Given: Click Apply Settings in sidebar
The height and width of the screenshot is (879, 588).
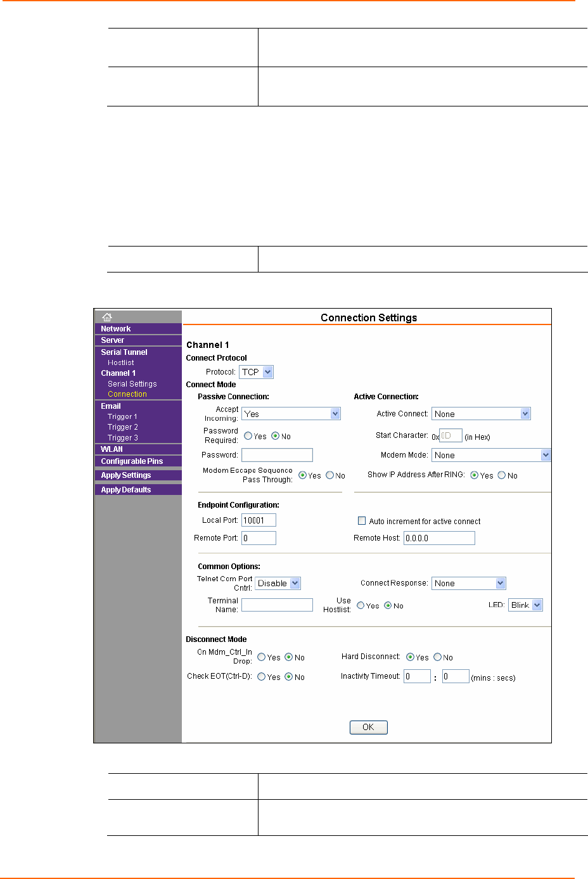Looking at the screenshot, I should pyautogui.click(x=125, y=475).
